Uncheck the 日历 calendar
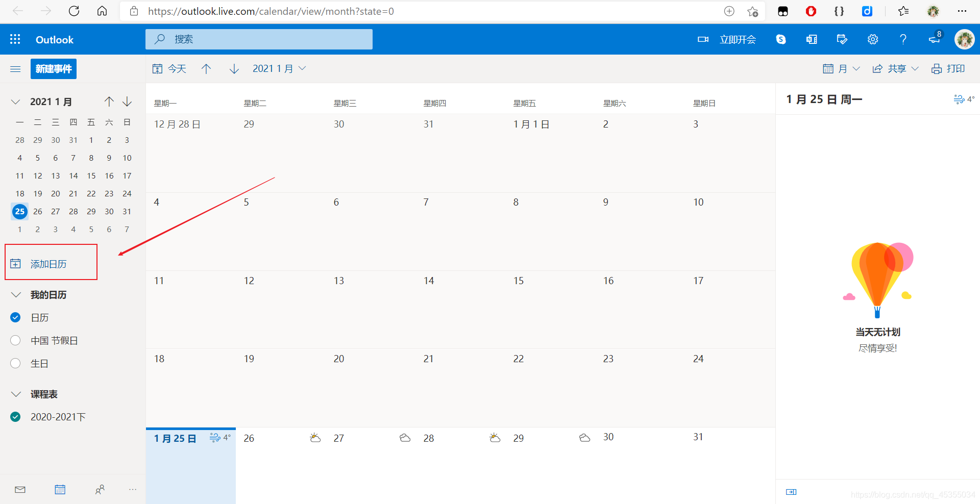 15,317
